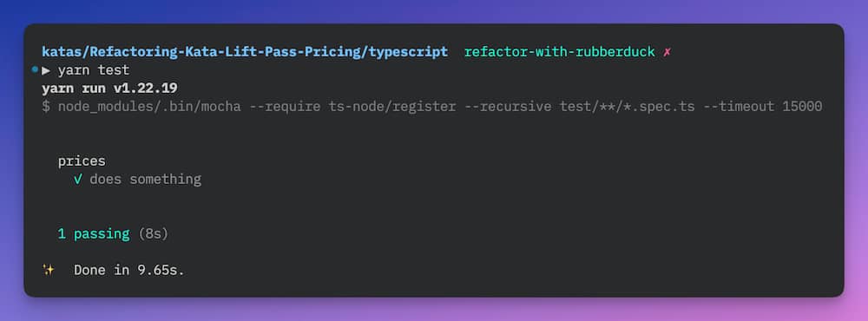The image size is (868, 321).
Task: Click the does something test name
Action: coord(146,180)
